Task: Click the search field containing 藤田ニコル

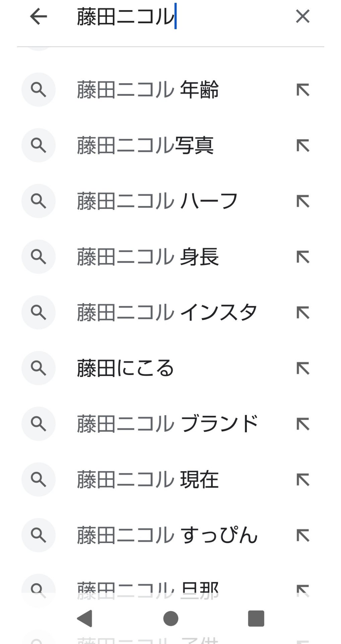Action: [x=181, y=17]
